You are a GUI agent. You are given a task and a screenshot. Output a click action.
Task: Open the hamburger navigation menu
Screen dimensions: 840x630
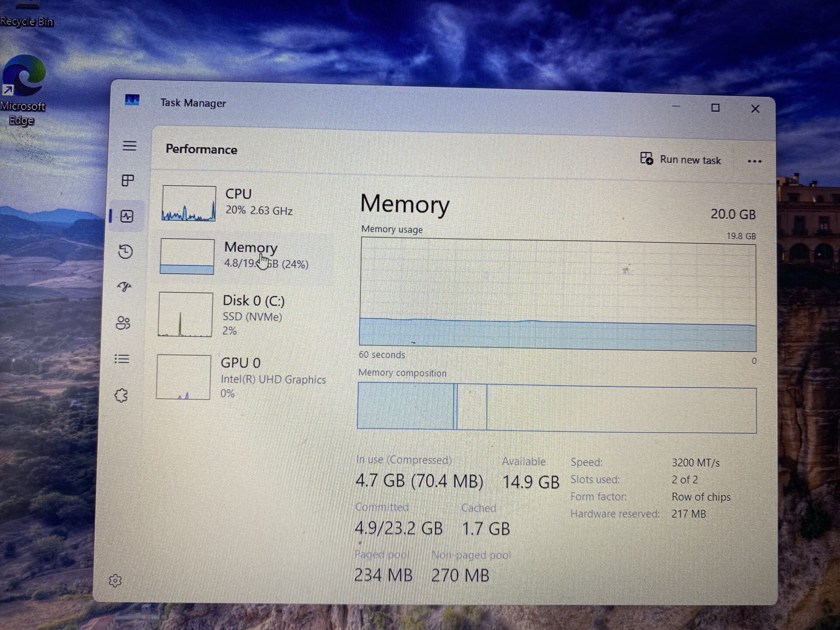click(x=129, y=146)
